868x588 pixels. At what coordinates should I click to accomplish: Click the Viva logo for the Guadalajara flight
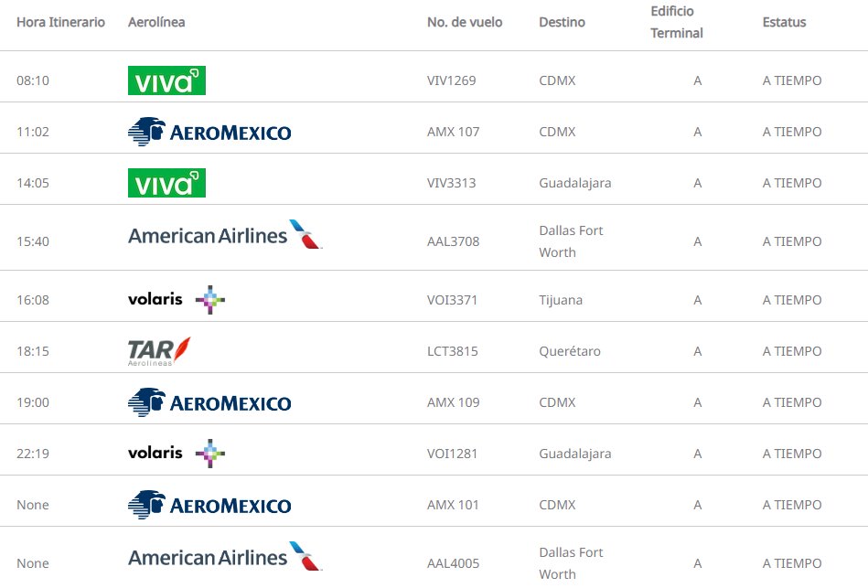[166, 183]
